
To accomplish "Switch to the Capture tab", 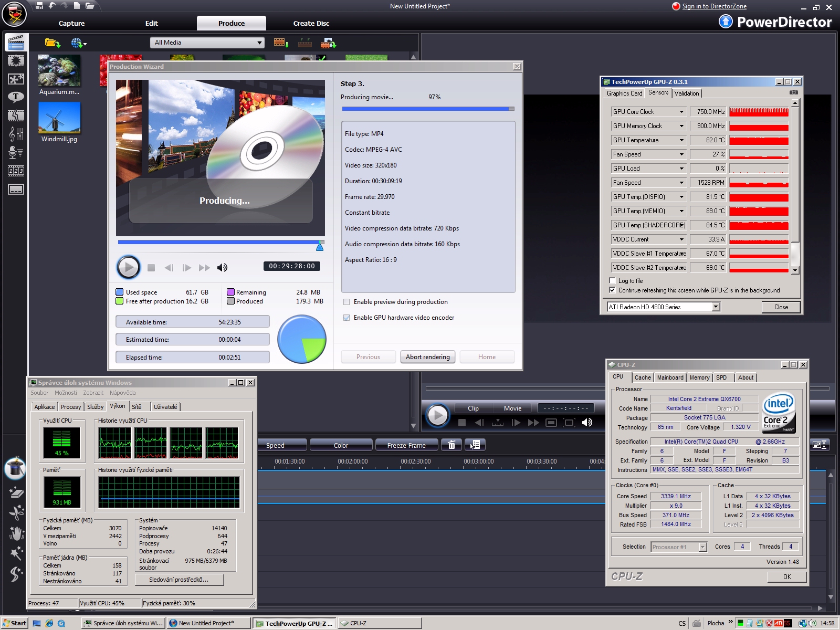I will coord(71,23).
